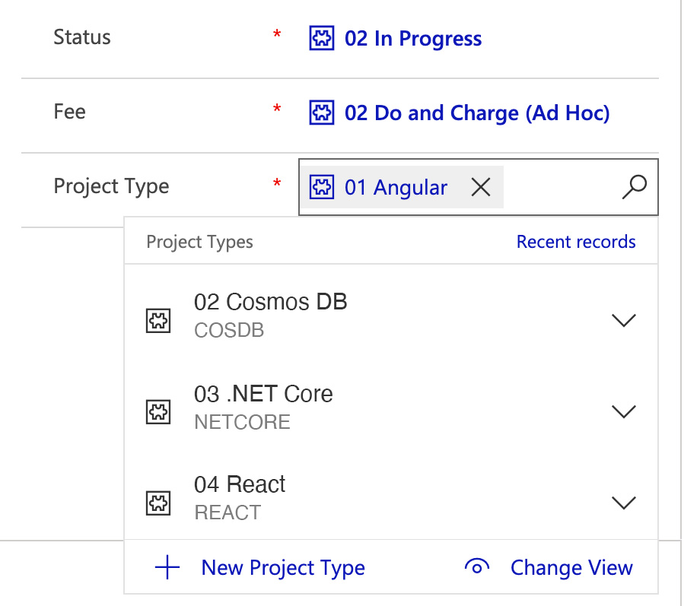Click the puzzle icon beside 02 In Progress
700x606 pixels.
coord(322,38)
